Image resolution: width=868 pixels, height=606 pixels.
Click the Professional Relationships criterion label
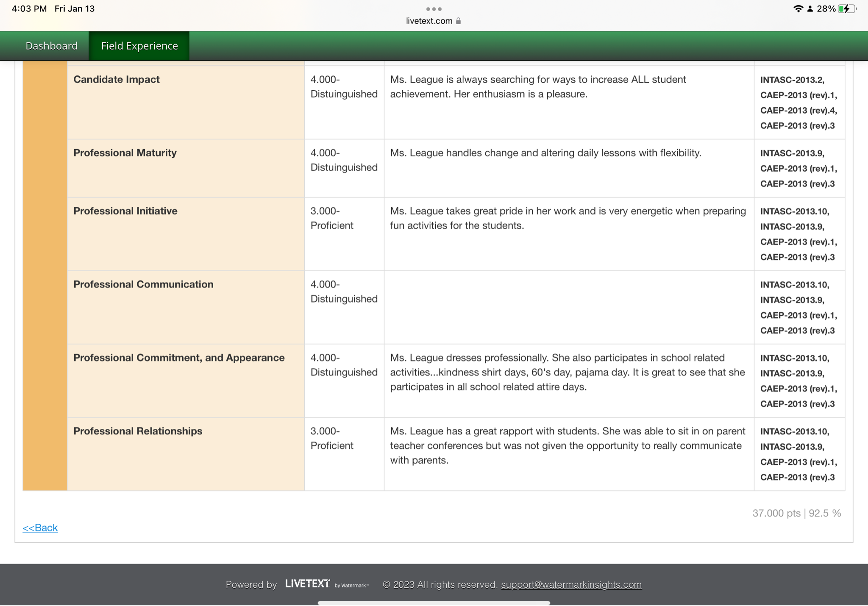138,431
